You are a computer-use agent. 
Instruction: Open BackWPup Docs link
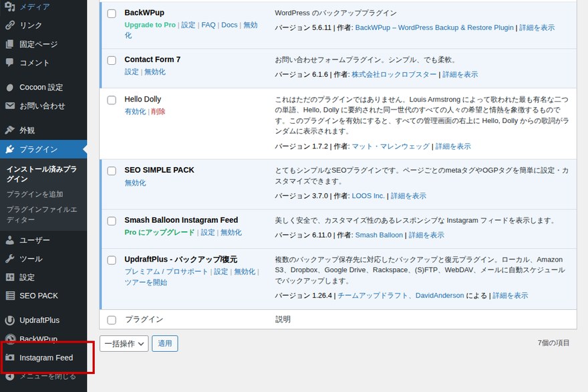tap(229, 25)
